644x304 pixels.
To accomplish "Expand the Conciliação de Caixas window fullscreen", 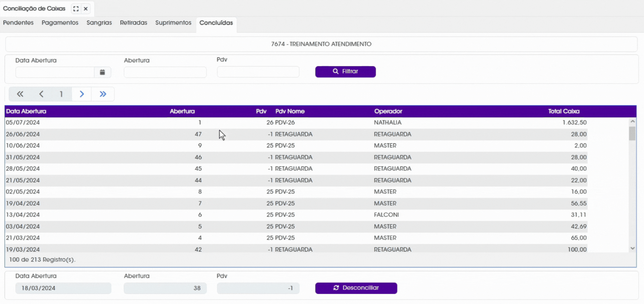I will [x=76, y=9].
